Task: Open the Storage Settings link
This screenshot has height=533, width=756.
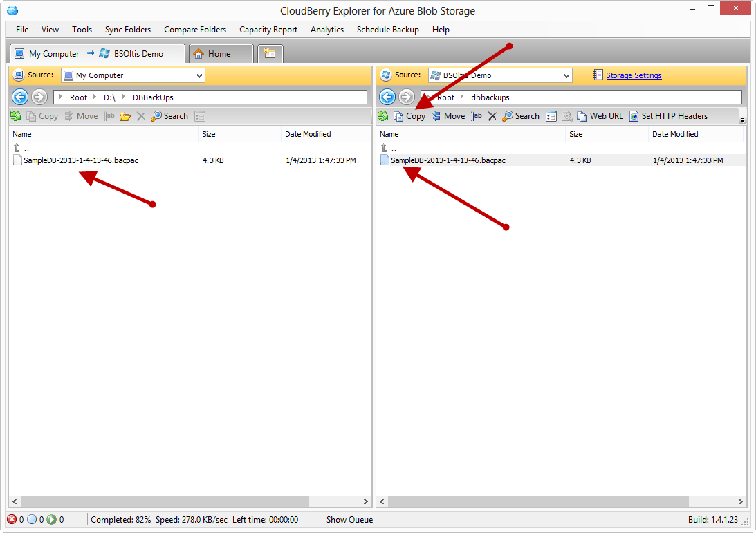Action: coord(634,75)
